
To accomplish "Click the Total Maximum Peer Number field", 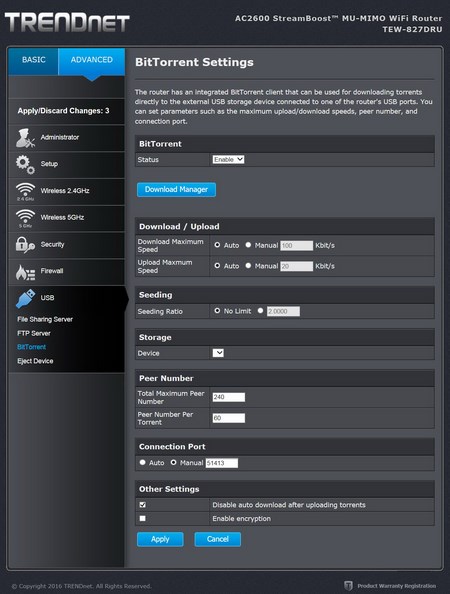I will 229,397.
